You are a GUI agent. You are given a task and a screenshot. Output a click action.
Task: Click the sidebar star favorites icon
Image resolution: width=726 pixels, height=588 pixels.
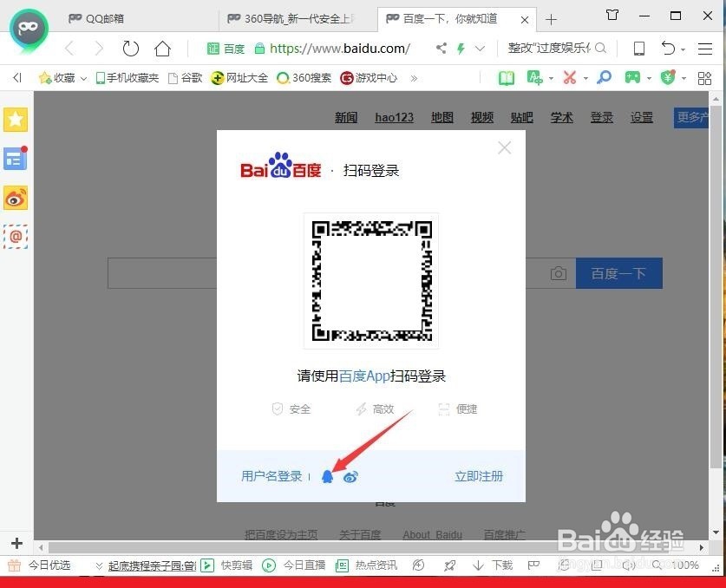tap(16, 120)
